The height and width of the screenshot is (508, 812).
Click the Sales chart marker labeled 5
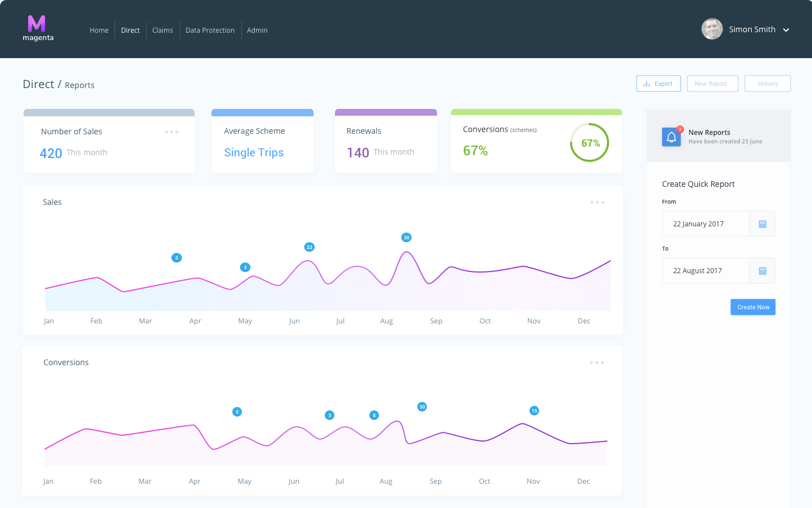(176, 258)
